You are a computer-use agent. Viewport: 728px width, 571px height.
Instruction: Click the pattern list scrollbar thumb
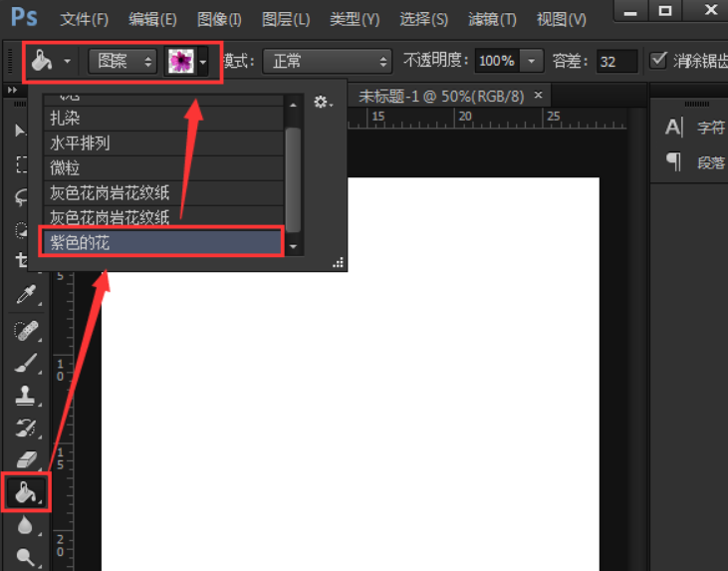click(293, 179)
